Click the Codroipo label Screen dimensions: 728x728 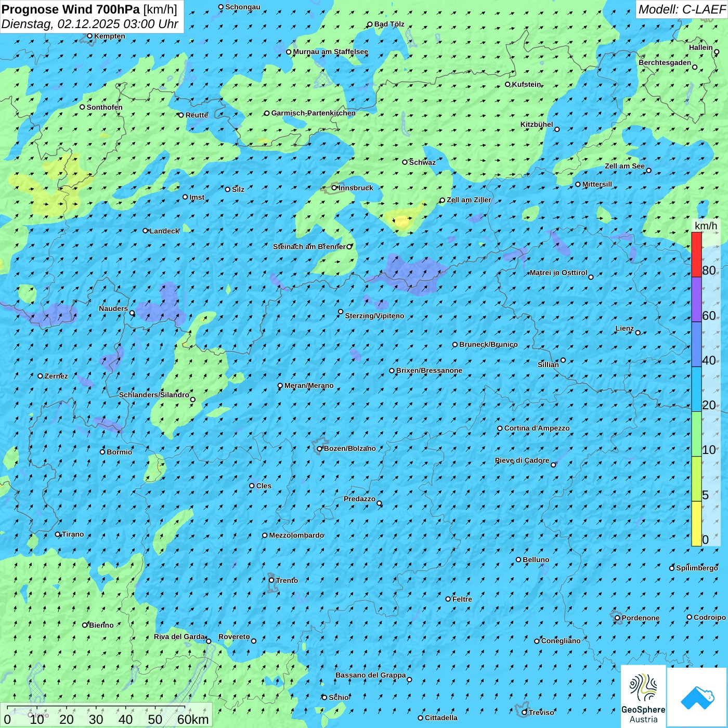click(x=710, y=617)
